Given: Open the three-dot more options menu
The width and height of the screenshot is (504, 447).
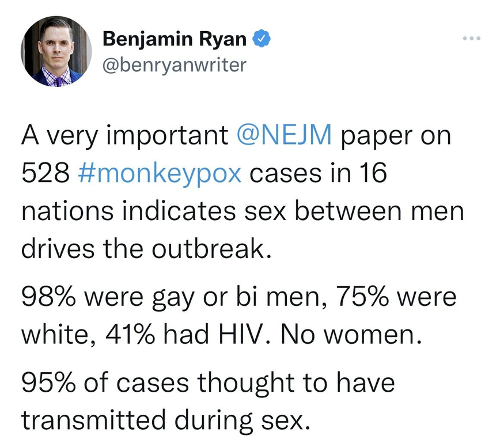Looking at the screenshot, I should [470, 39].
